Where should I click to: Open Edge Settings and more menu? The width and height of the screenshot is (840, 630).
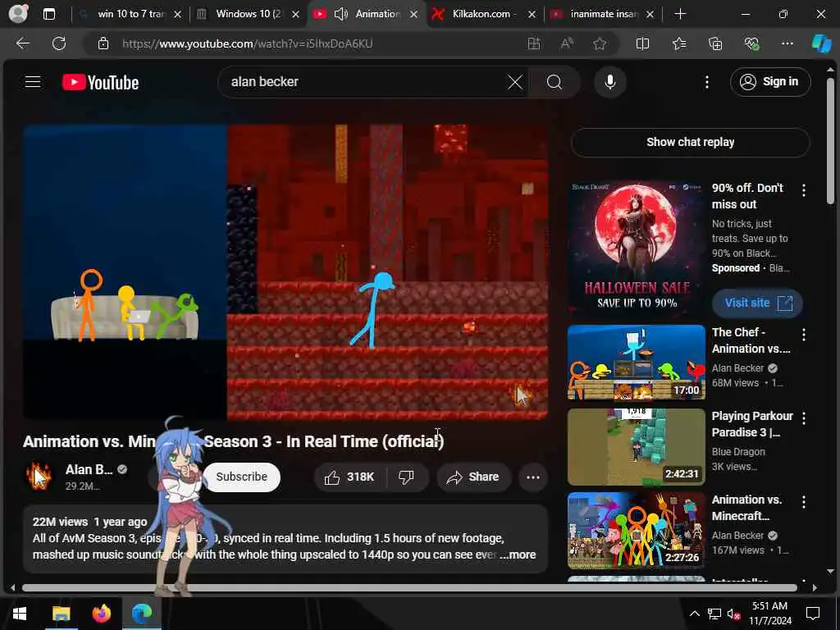coord(787,44)
